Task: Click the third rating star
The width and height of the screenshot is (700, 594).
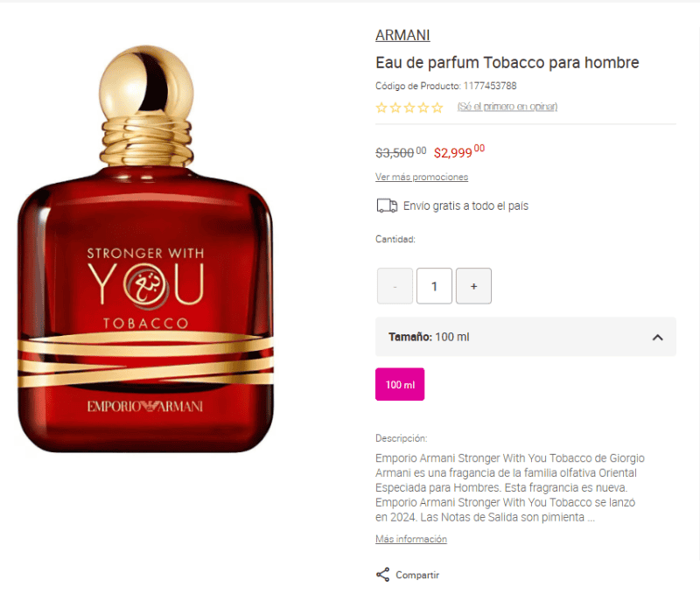Action: tap(409, 108)
